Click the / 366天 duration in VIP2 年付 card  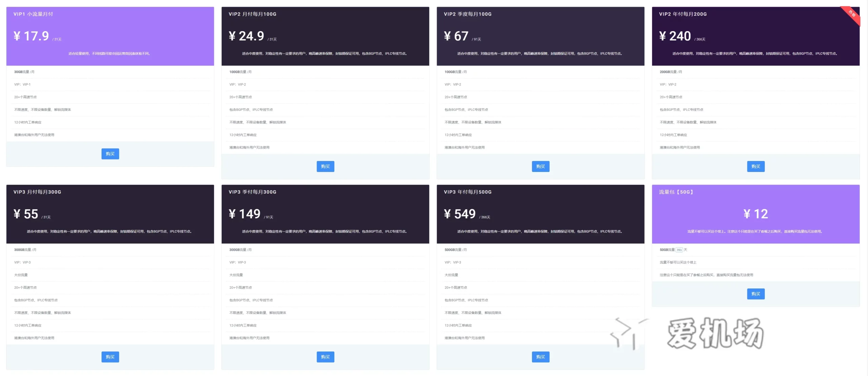click(700, 39)
